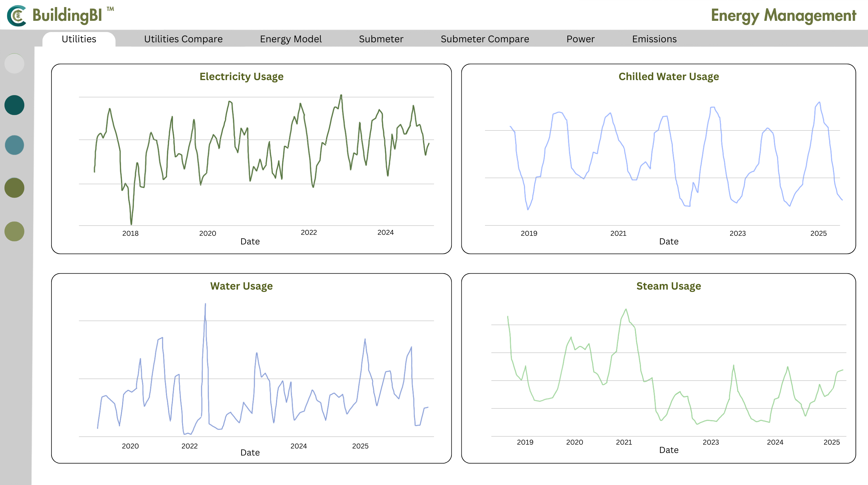
Task: Select the Utilities tab
Action: [x=79, y=39]
